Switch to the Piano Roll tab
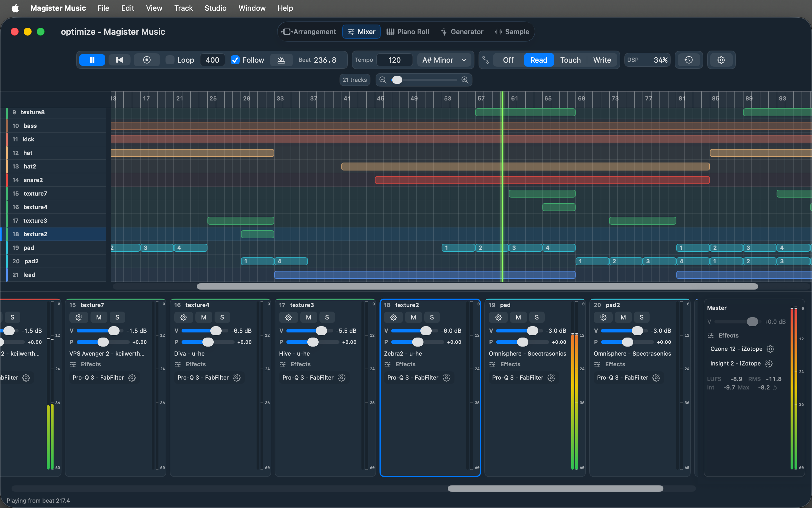 408,32
